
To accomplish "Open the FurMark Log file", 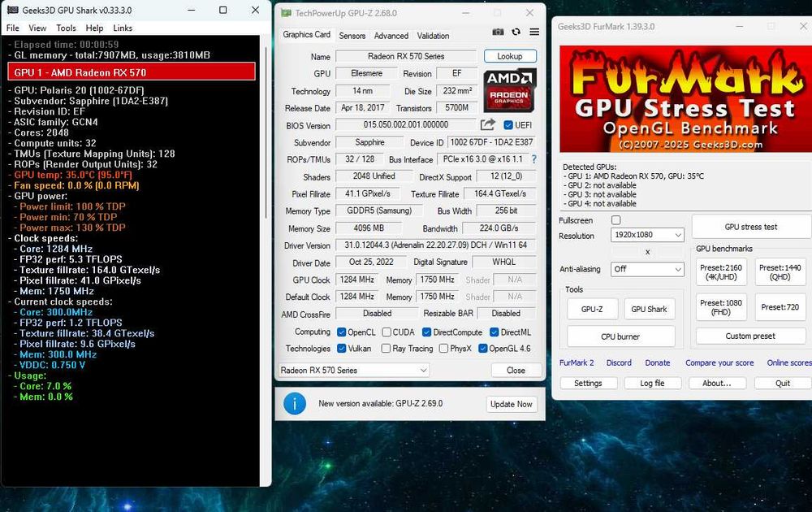I will click(x=653, y=383).
